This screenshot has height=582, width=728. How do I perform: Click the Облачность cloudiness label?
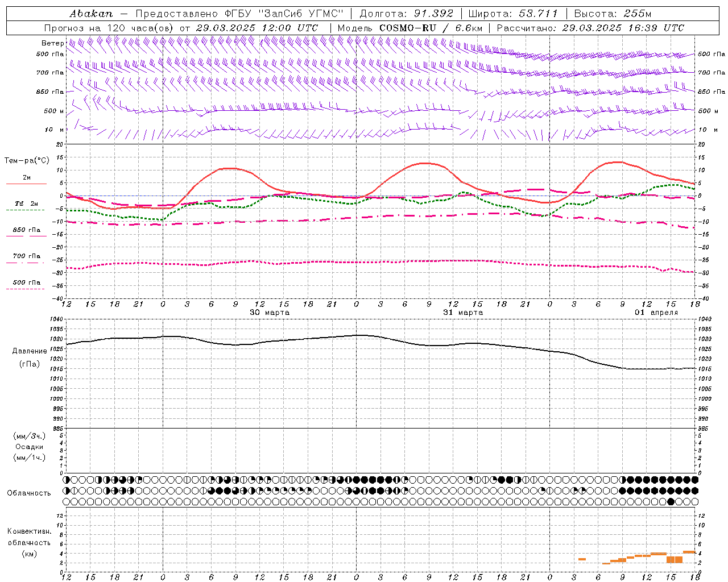tap(29, 493)
